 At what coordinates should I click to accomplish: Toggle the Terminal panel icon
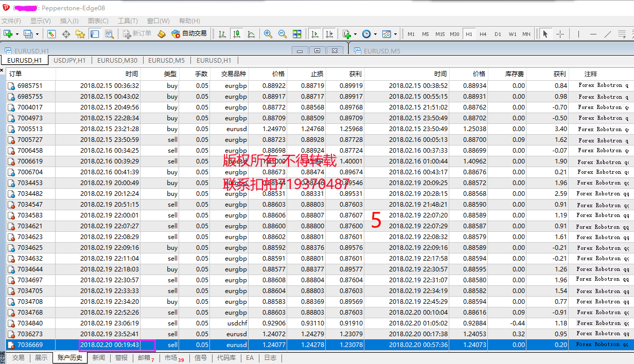pos(95,34)
